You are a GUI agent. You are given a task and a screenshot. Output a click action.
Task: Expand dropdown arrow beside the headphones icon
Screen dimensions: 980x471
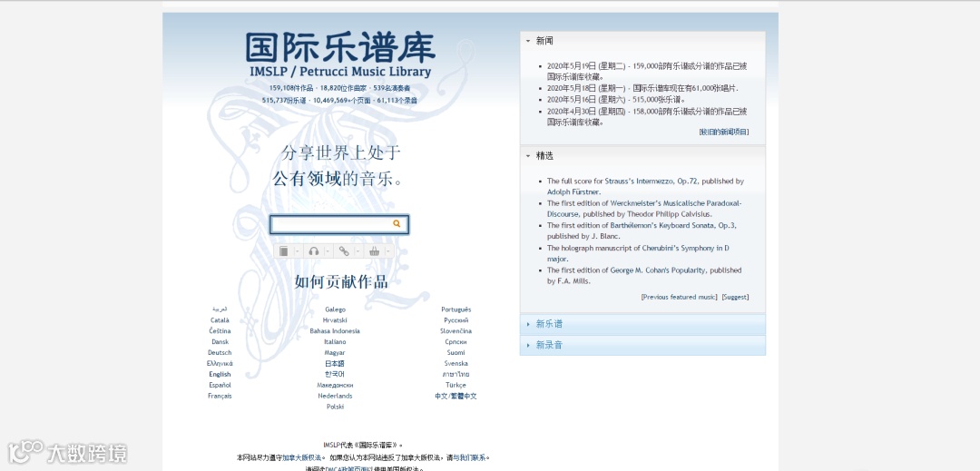(x=328, y=251)
